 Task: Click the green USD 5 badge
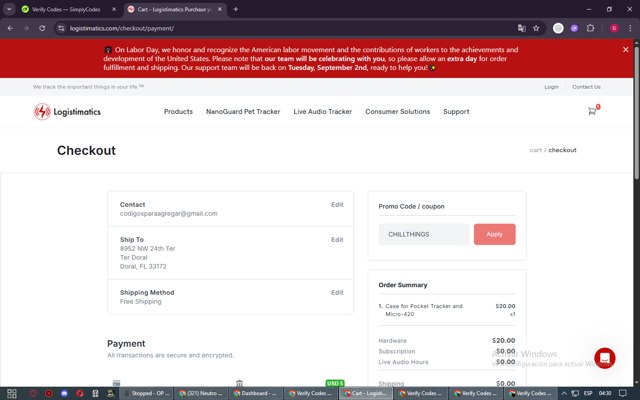coord(335,383)
